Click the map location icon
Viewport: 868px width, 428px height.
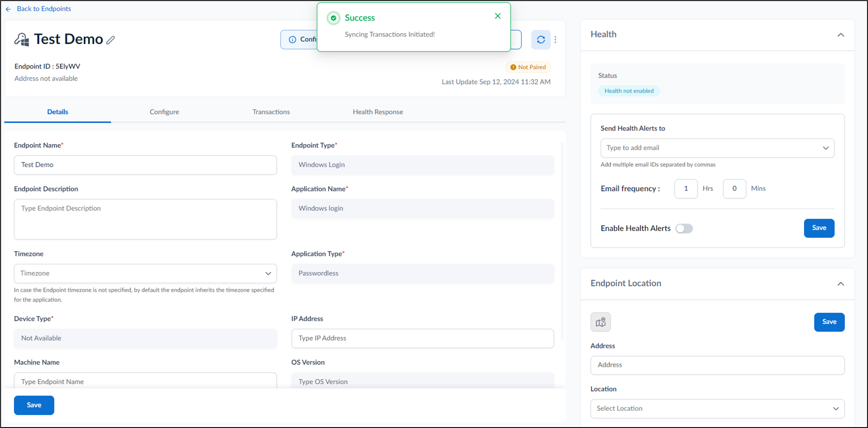click(600, 322)
